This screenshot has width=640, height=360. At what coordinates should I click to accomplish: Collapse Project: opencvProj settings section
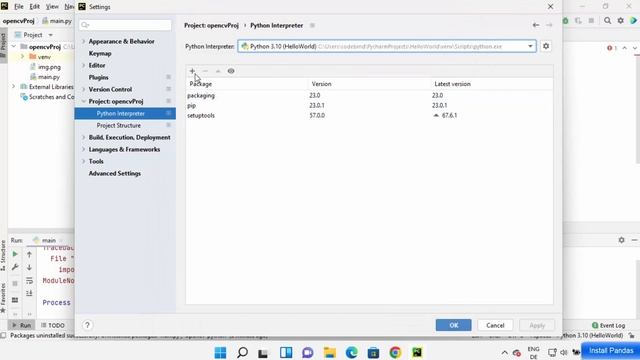pyautogui.click(x=83, y=101)
